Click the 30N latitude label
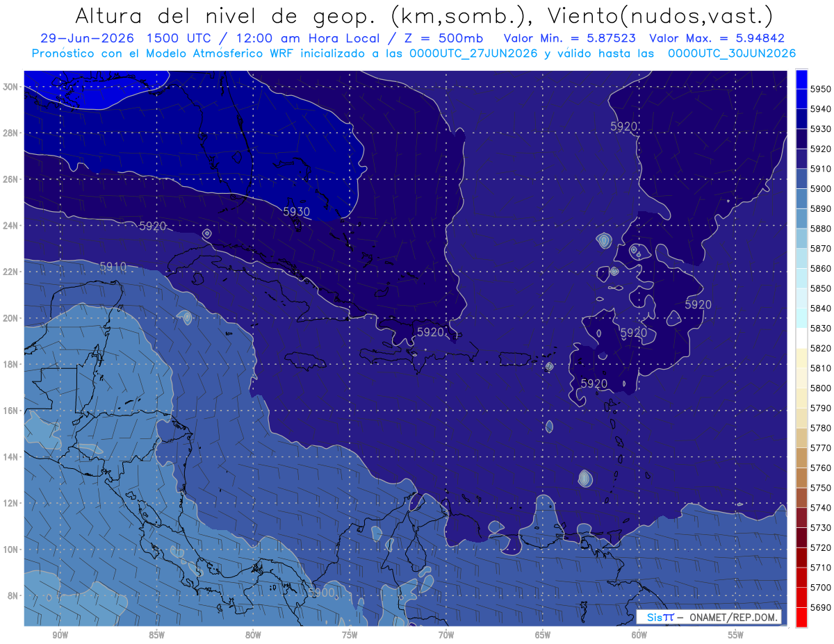Image resolution: width=834 pixels, height=644 pixels. click(x=11, y=87)
